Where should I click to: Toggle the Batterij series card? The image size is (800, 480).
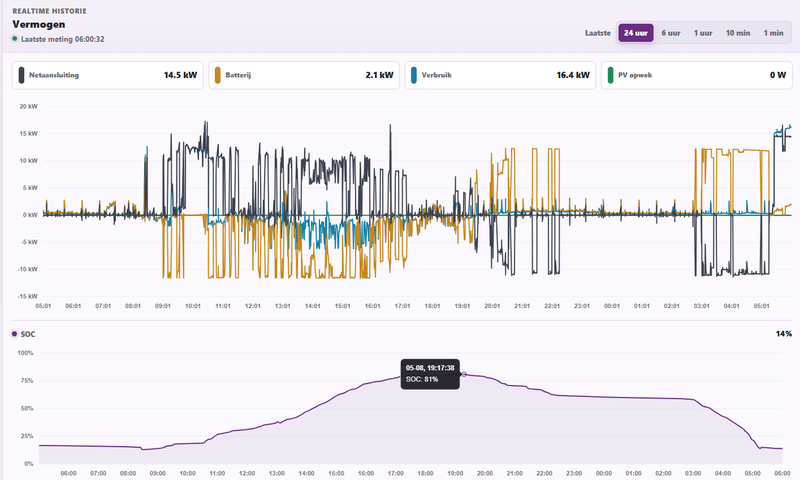coord(304,75)
